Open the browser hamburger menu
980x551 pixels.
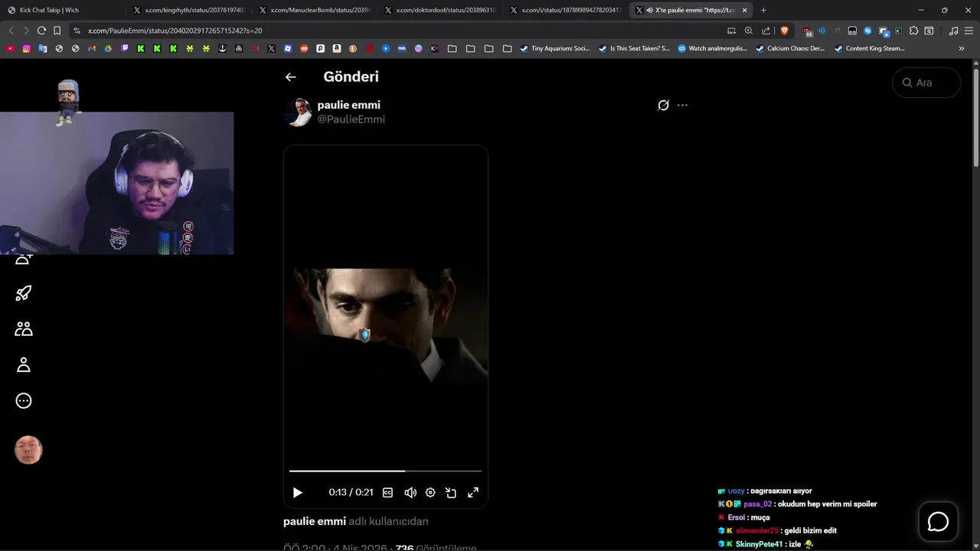[x=969, y=31]
